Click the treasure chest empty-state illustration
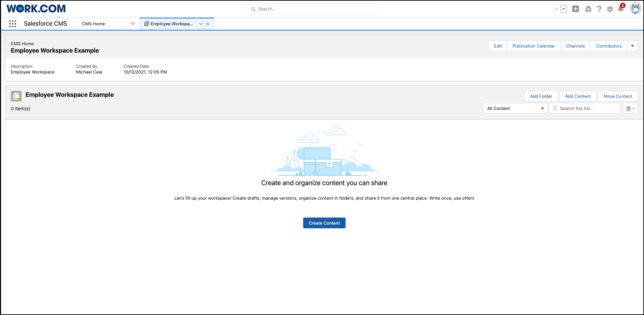644x315 pixels. click(x=324, y=151)
